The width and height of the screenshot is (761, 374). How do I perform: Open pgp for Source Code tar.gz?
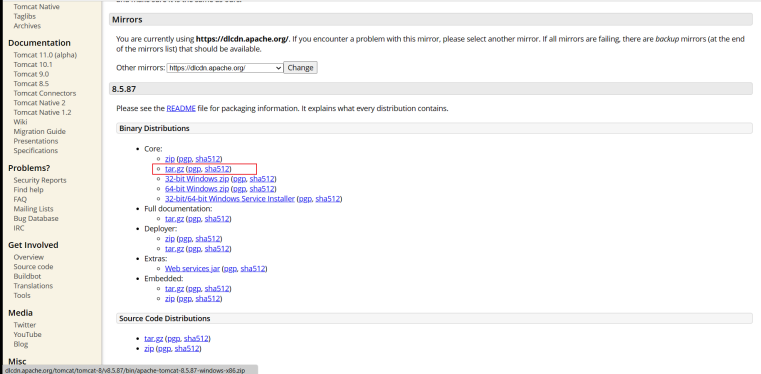(x=174, y=339)
